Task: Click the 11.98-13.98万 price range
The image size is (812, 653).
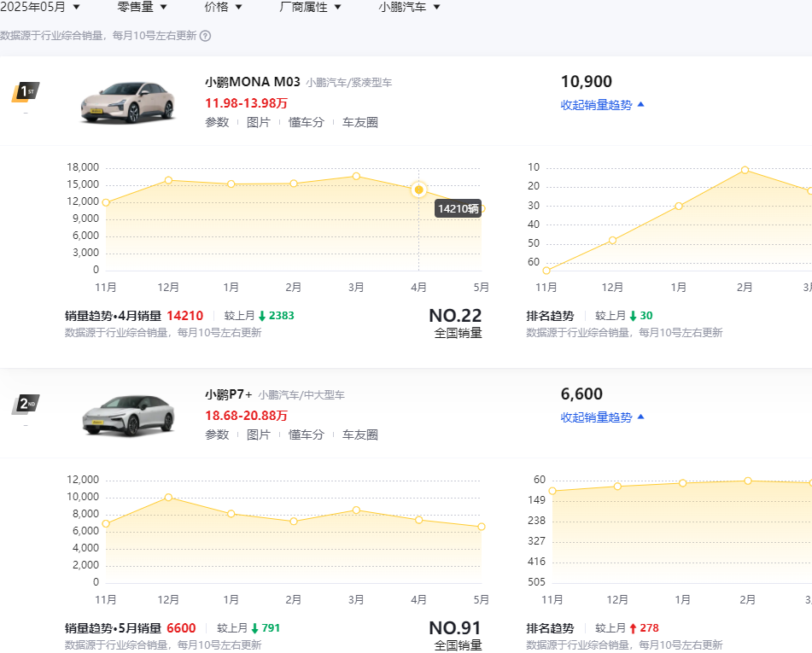Action: [x=246, y=103]
